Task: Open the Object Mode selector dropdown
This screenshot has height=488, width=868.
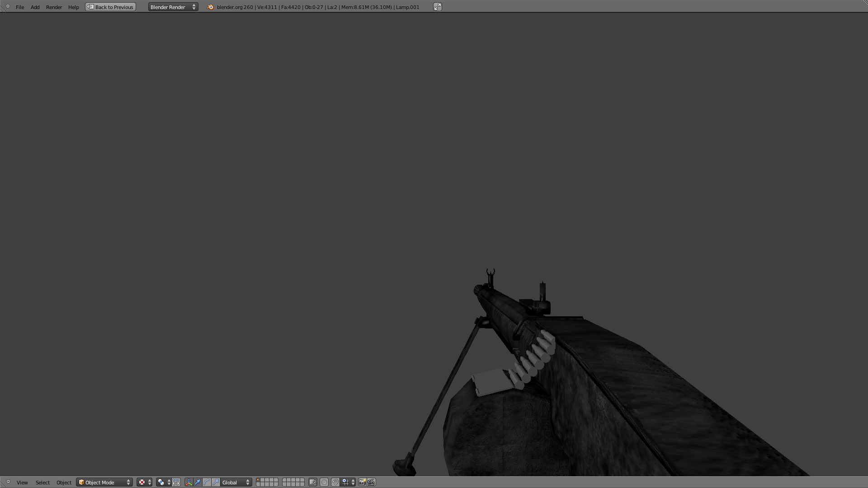Action: pos(104,483)
